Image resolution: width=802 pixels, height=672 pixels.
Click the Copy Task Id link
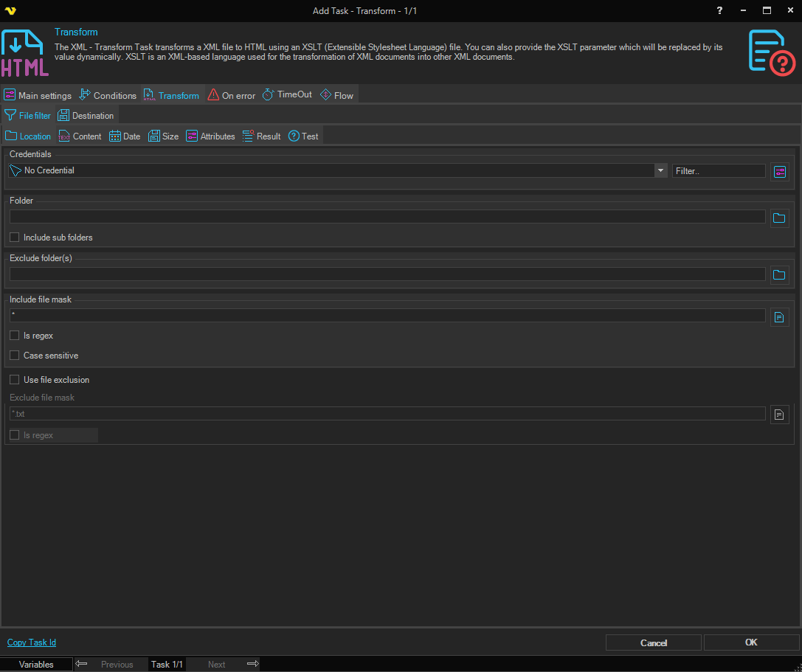(x=32, y=642)
